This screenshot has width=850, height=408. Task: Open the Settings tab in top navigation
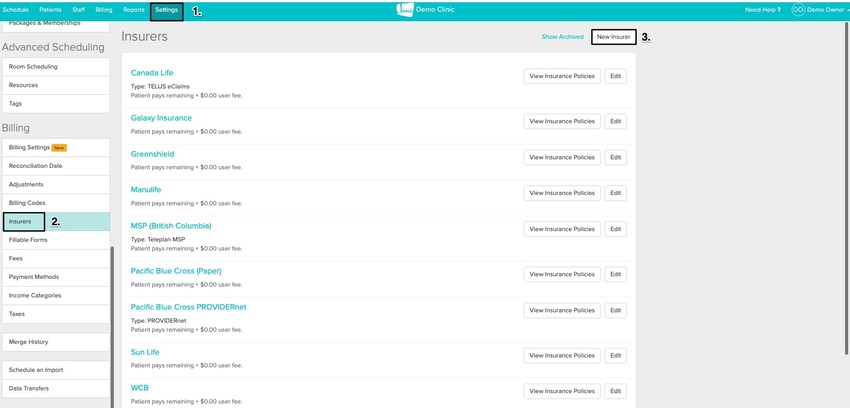tap(166, 10)
